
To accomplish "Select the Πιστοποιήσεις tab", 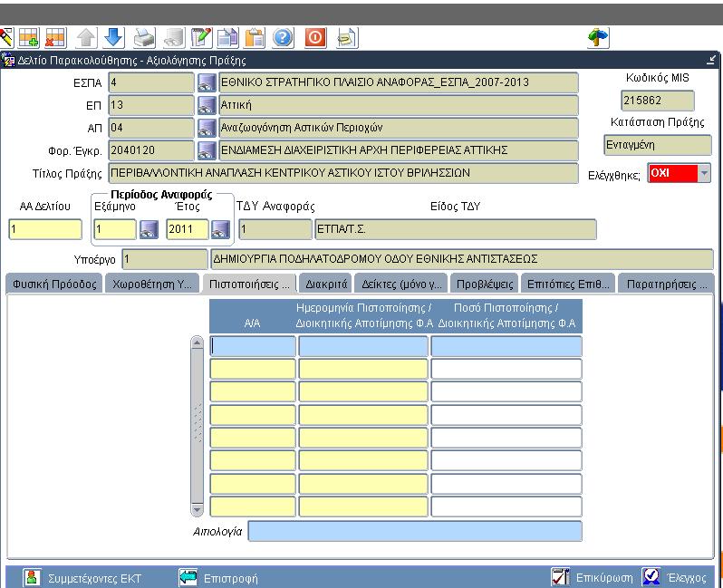I will tap(249, 284).
